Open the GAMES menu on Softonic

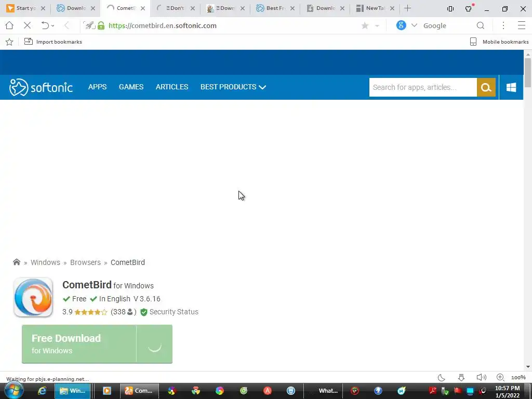coord(131,87)
